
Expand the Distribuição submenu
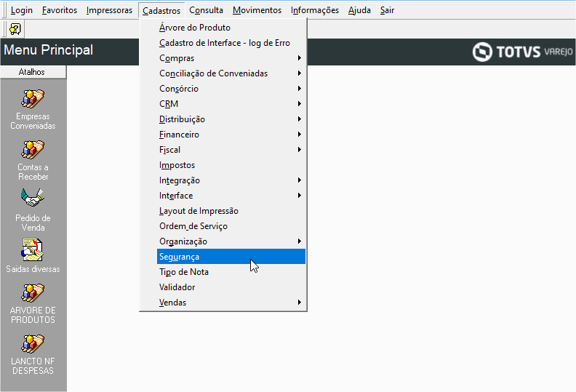tap(231, 119)
